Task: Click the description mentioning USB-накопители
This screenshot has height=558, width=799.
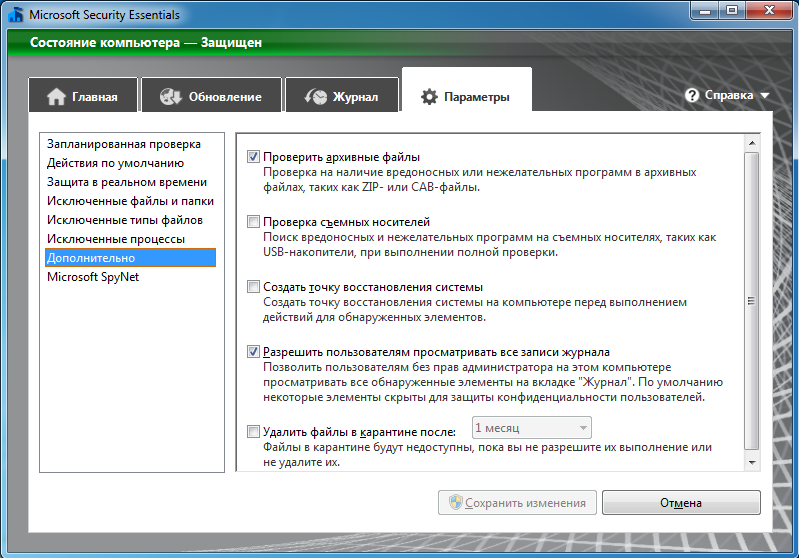Action: 489,245
